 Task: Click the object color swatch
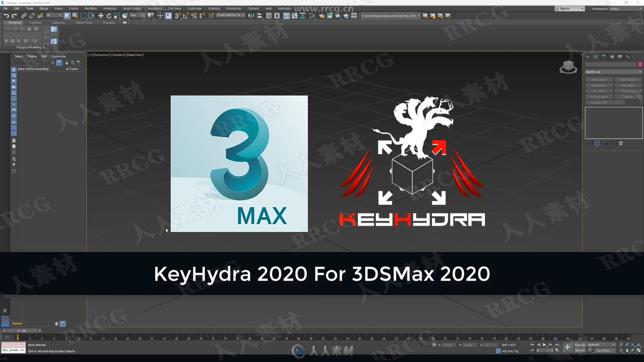tap(640, 64)
